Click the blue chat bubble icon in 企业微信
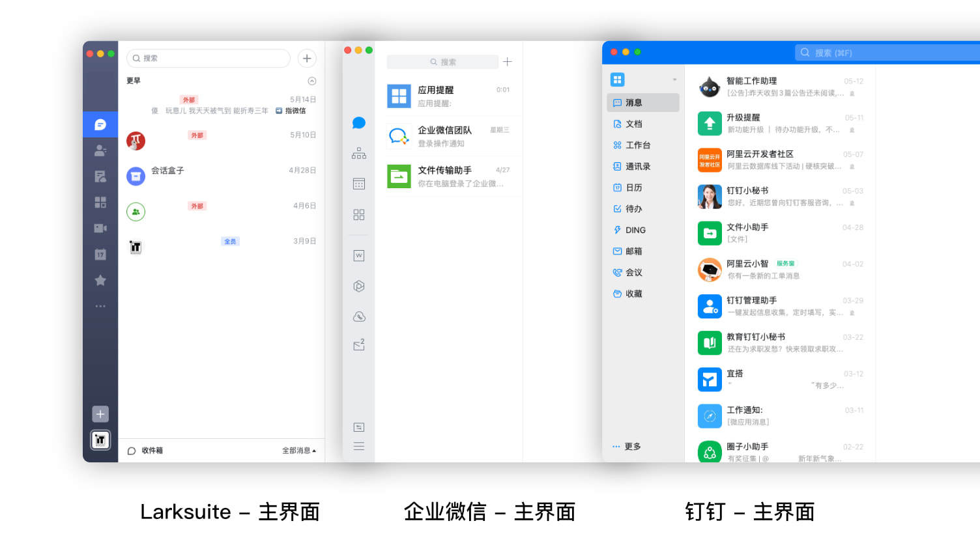Image resolution: width=980 pixels, height=547 pixels. 358,122
